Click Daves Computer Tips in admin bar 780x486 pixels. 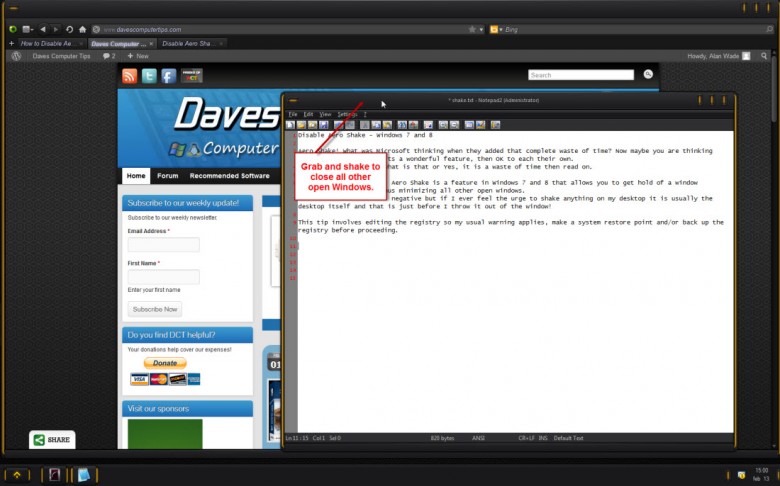61,56
